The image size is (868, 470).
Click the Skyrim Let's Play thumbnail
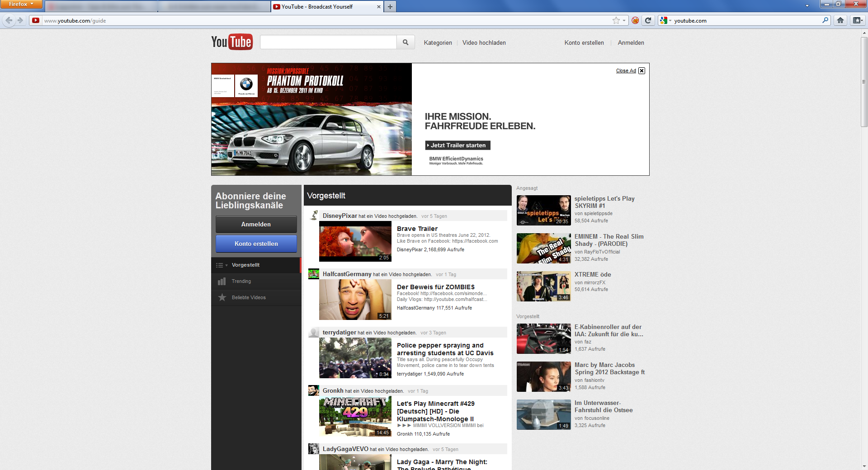(x=543, y=210)
